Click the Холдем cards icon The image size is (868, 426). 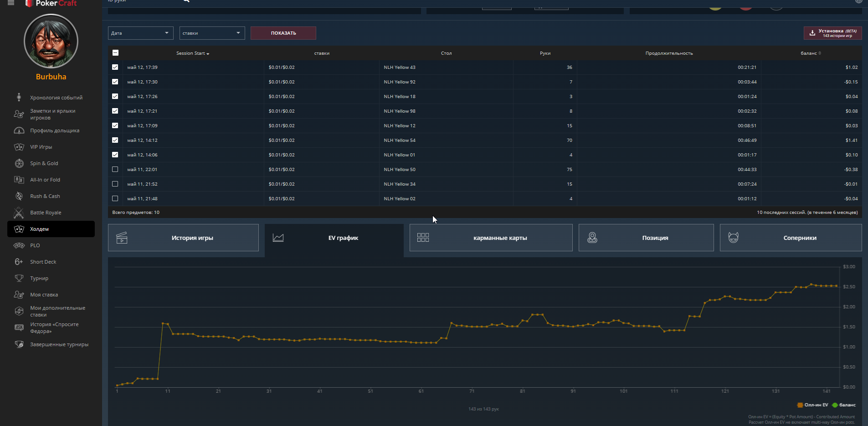[x=19, y=229]
